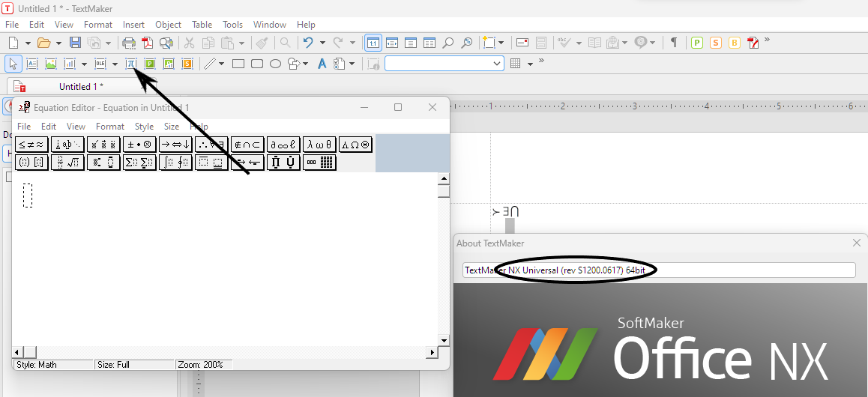Open the arrow symbols palette (→⇔↓)

point(176,145)
